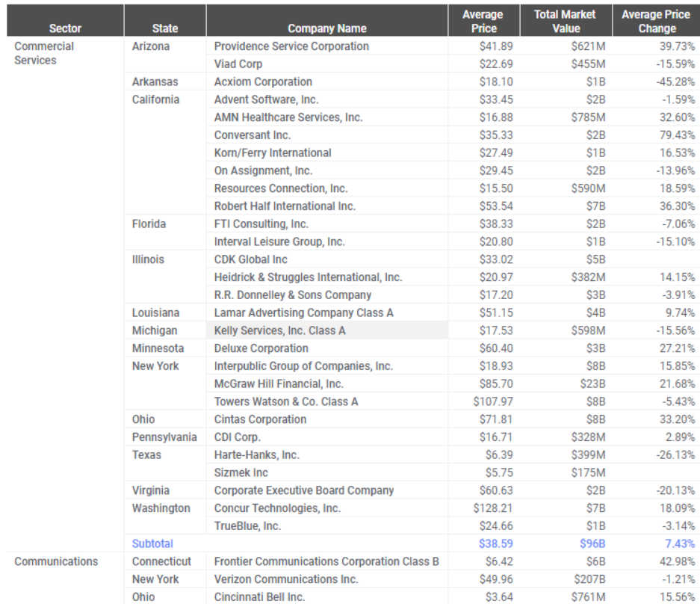
Task: Select the 79.43% price change value
Action: [x=678, y=135]
